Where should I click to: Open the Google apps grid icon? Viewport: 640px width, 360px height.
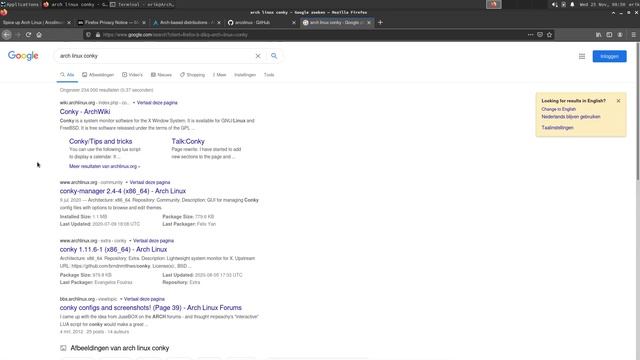click(582, 56)
